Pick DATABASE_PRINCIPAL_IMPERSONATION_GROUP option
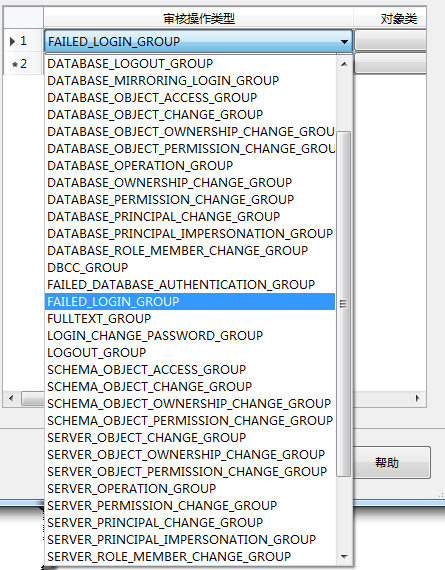The width and height of the screenshot is (445, 570). (x=190, y=234)
